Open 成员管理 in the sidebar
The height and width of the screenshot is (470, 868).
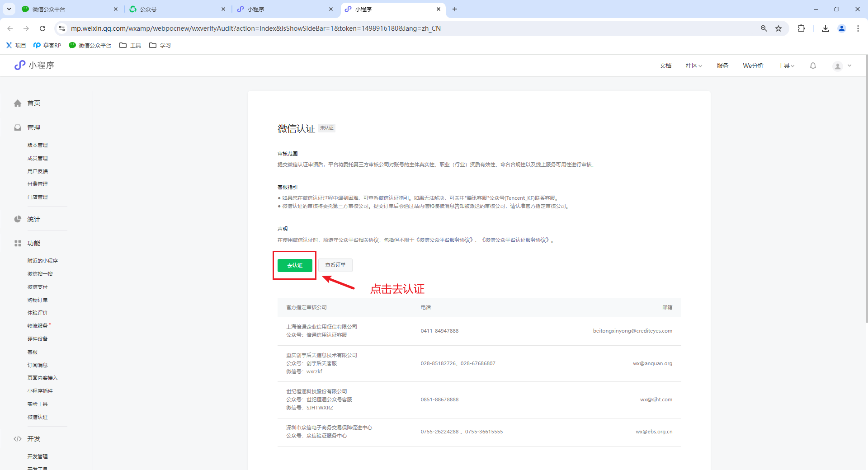(38, 158)
